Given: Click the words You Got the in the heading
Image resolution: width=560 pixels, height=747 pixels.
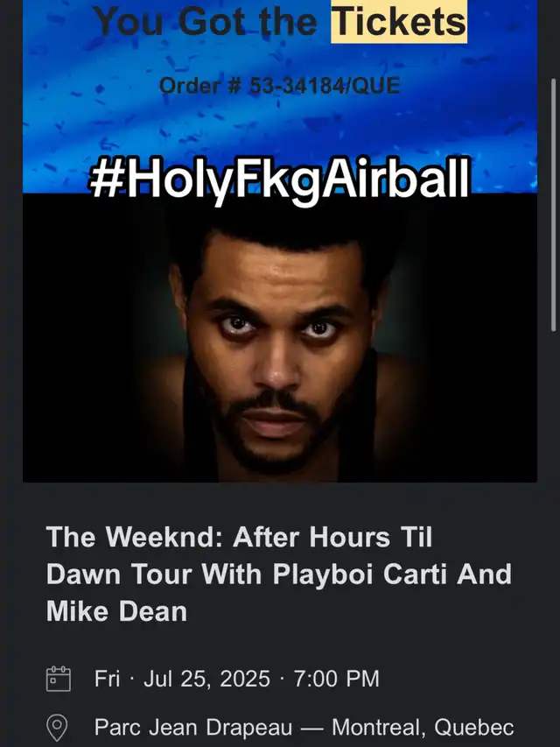Looking at the screenshot, I should point(206,21).
